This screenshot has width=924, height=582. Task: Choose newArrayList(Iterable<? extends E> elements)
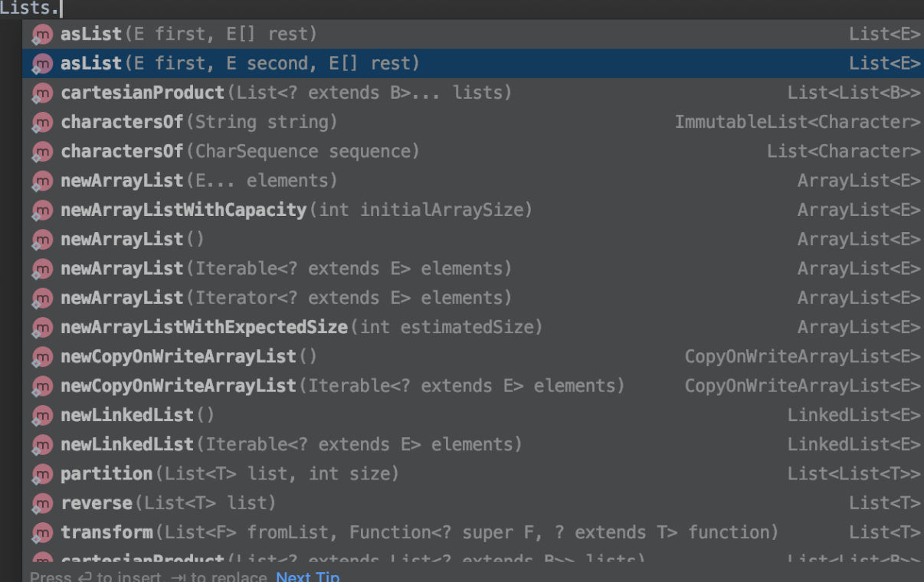click(x=286, y=269)
